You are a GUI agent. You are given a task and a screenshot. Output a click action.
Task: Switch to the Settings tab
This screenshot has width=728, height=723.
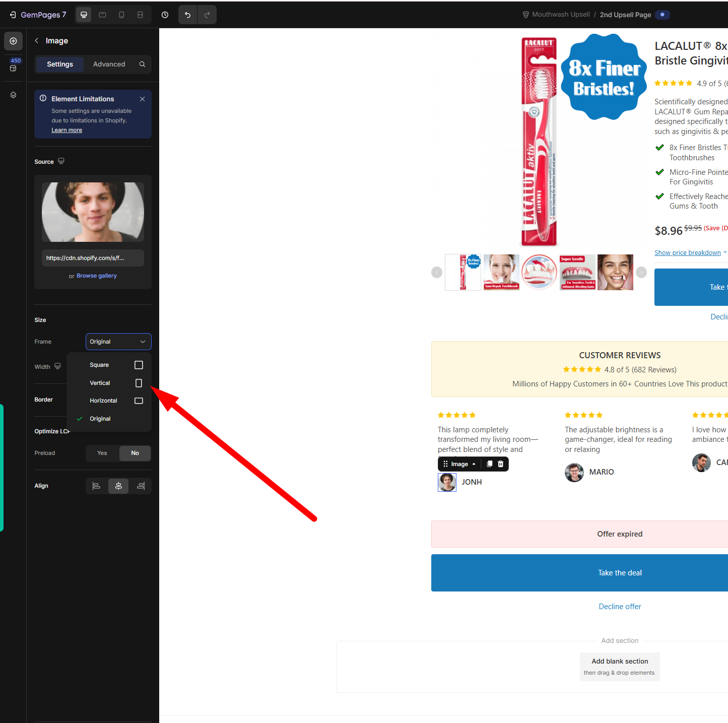click(x=60, y=64)
